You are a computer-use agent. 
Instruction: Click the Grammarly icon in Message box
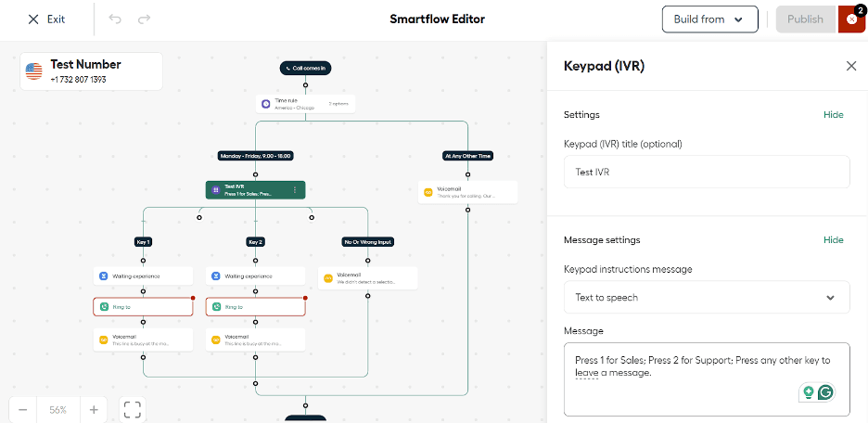point(824,392)
